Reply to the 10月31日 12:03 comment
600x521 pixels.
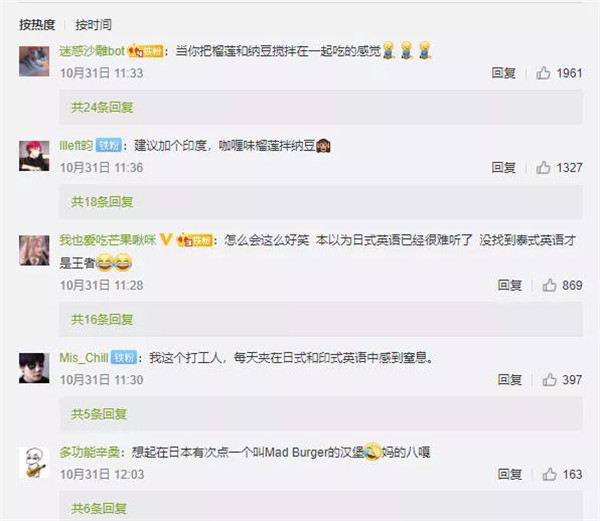click(510, 474)
